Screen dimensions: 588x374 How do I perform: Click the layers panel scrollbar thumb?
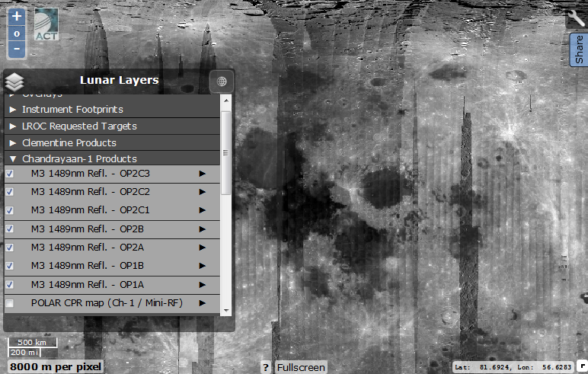click(x=225, y=153)
